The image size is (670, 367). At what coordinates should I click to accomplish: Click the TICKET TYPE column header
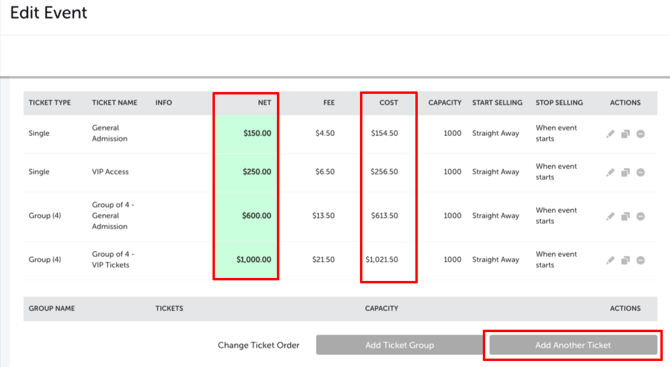point(50,103)
